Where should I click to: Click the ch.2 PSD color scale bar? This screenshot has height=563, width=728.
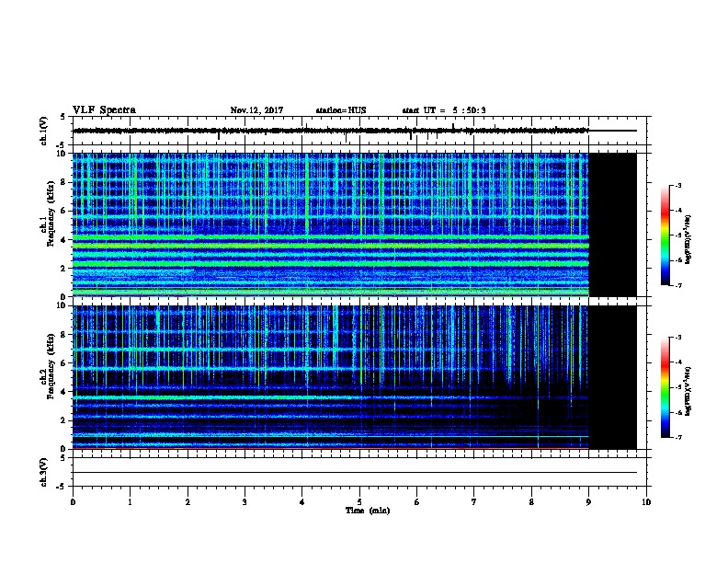(x=665, y=387)
